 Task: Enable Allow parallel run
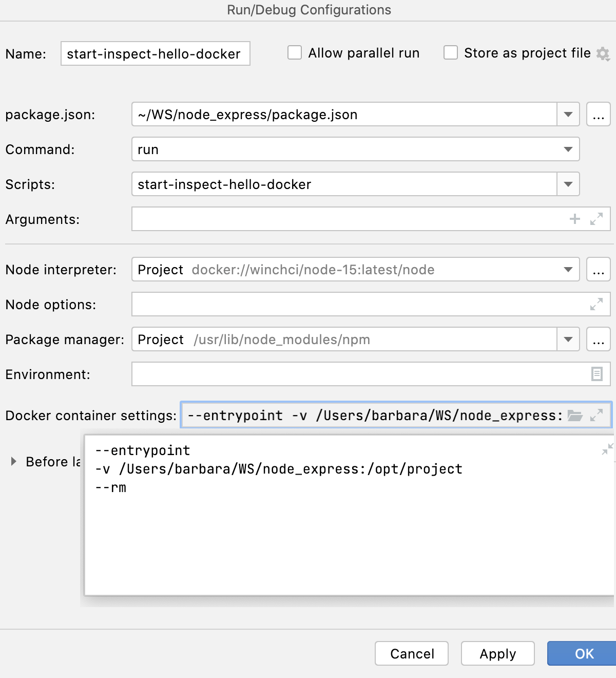294,52
